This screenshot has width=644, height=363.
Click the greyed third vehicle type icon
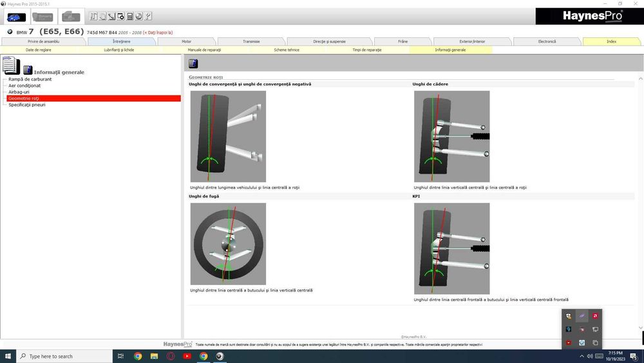71,17
